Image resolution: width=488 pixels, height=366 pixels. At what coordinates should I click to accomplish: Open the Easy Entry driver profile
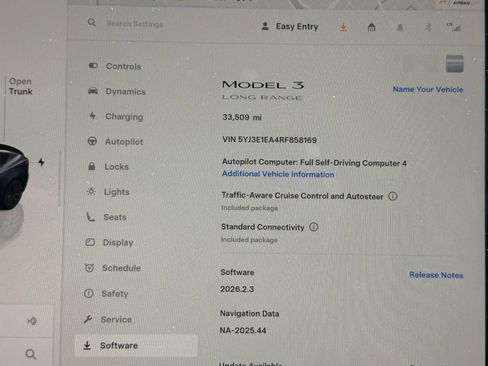[290, 26]
